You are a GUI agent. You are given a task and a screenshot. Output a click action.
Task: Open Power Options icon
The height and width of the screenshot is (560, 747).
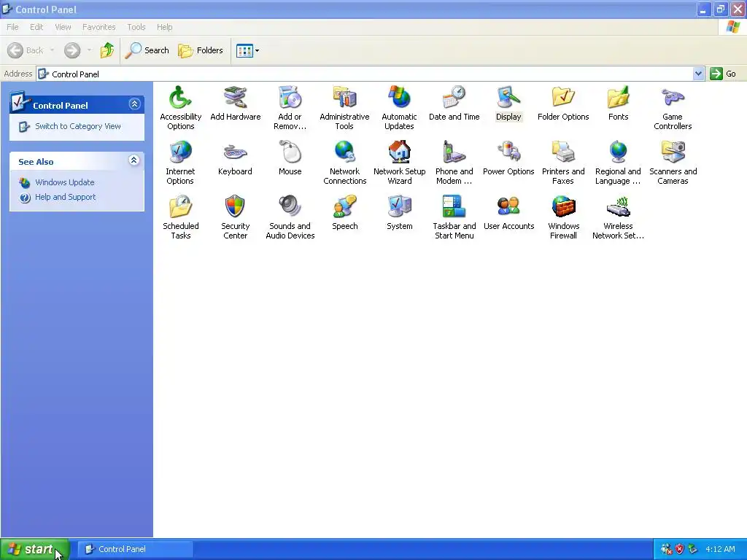pos(508,158)
